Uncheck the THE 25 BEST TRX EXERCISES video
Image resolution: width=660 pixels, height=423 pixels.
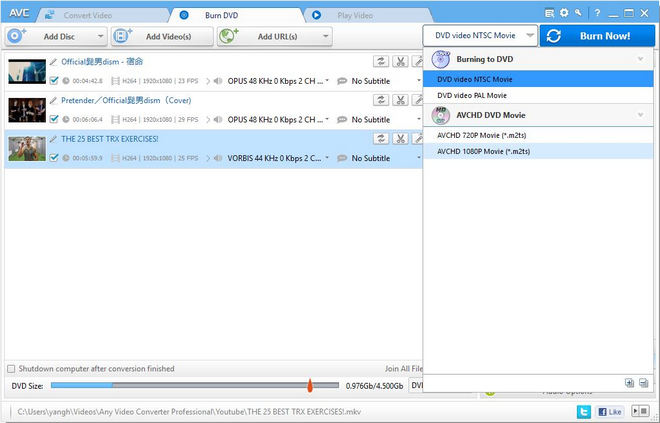(54, 158)
